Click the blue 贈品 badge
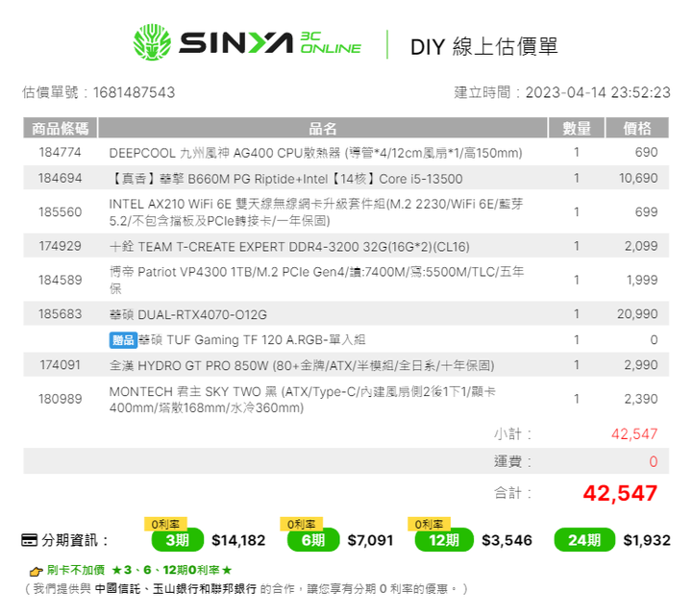 [x=123, y=340]
